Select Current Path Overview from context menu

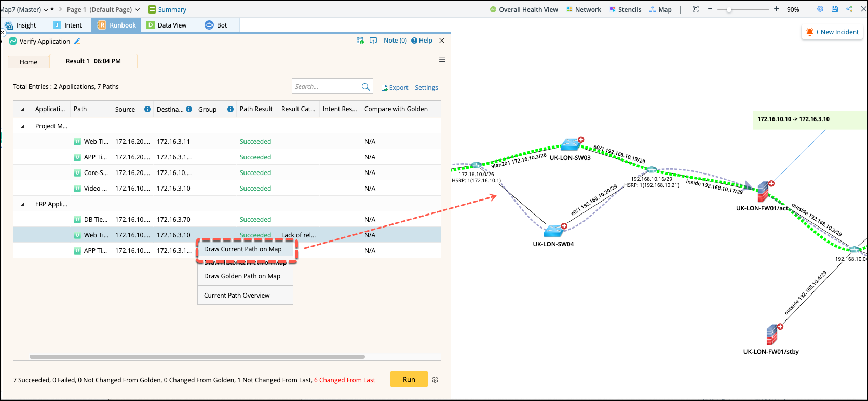(x=237, y=296)
